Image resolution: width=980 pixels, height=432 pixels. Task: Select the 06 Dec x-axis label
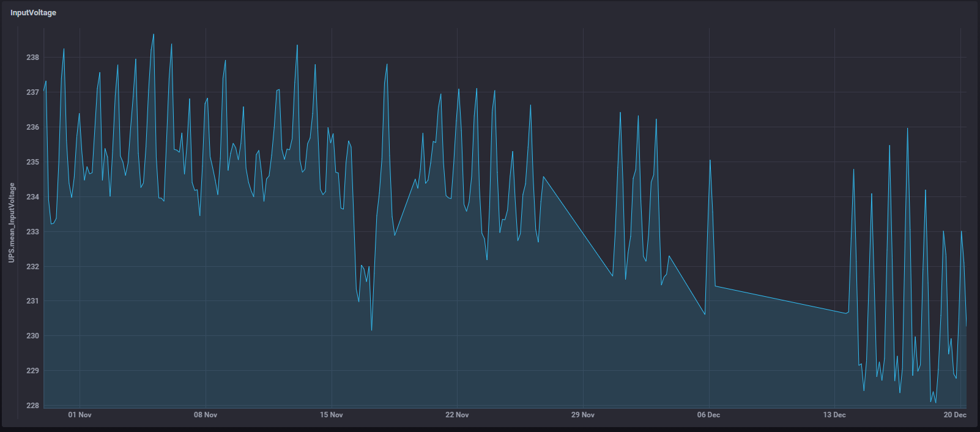[708, 415]
